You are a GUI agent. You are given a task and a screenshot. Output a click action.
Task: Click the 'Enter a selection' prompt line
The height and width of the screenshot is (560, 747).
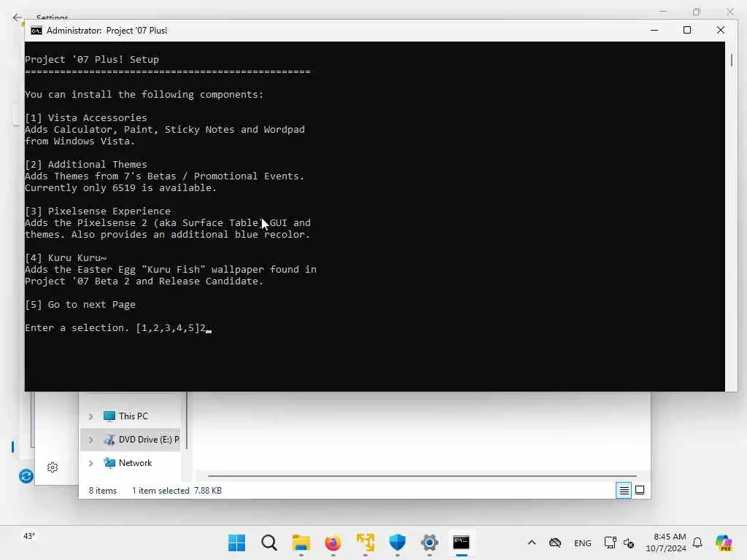[117, 327]
